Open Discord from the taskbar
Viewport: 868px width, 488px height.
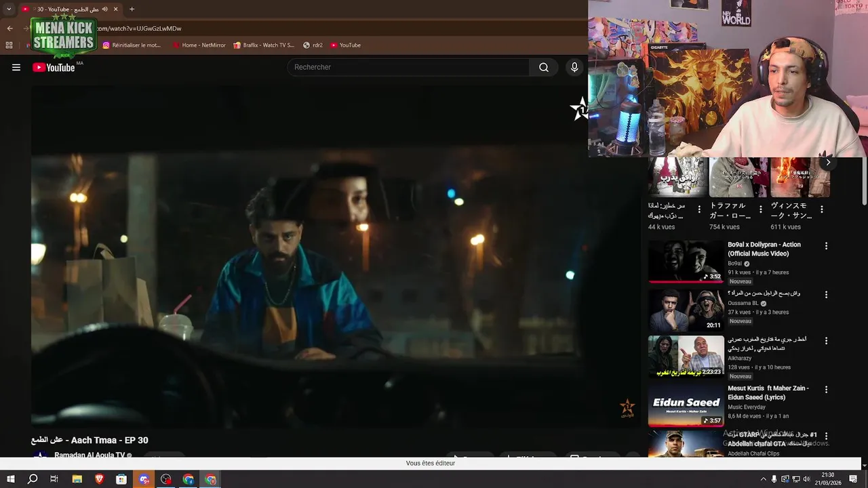tap(144, 479)
